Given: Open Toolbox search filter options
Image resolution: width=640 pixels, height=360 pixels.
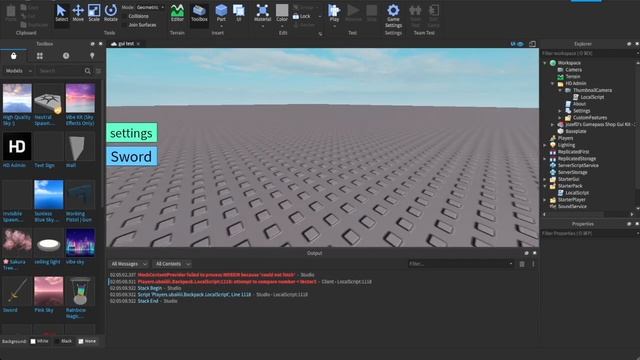Looking at the screenshot, I should pos(98,71).
